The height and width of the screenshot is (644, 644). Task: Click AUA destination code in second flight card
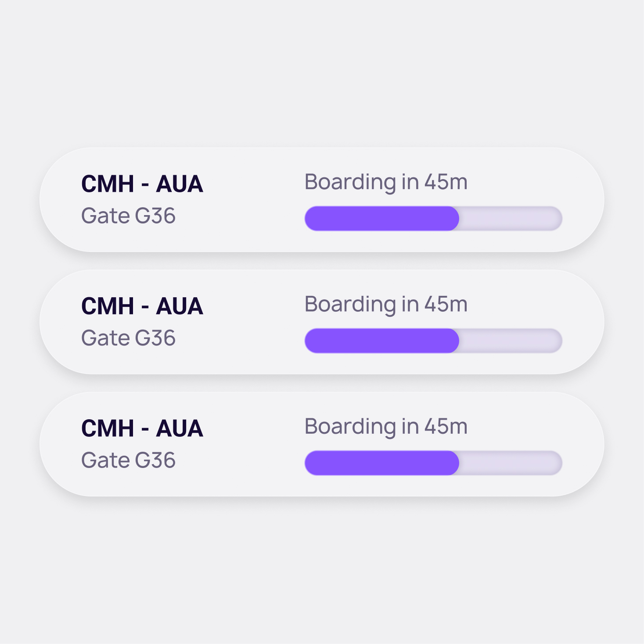point(180,306)
